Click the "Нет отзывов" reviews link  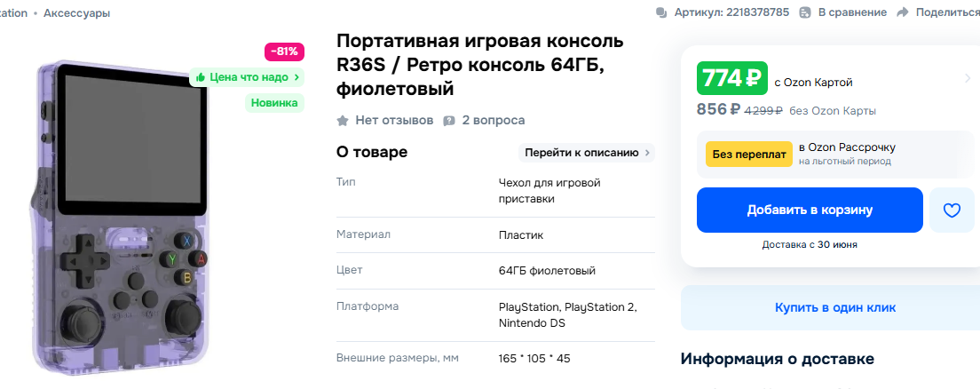coord(394,120)
